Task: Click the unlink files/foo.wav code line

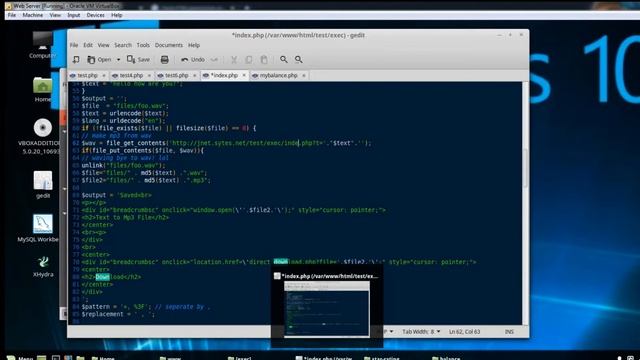Action: coord(123,165)
